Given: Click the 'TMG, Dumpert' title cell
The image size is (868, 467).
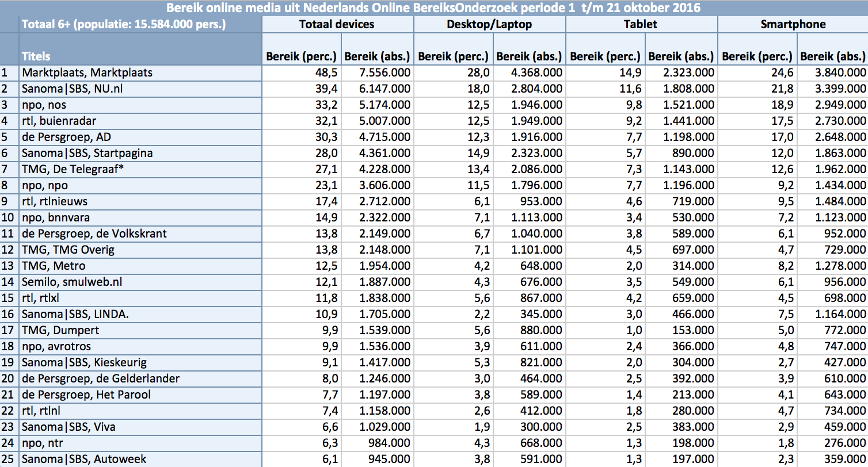Looking at the screenshot, I should point(60,330).
